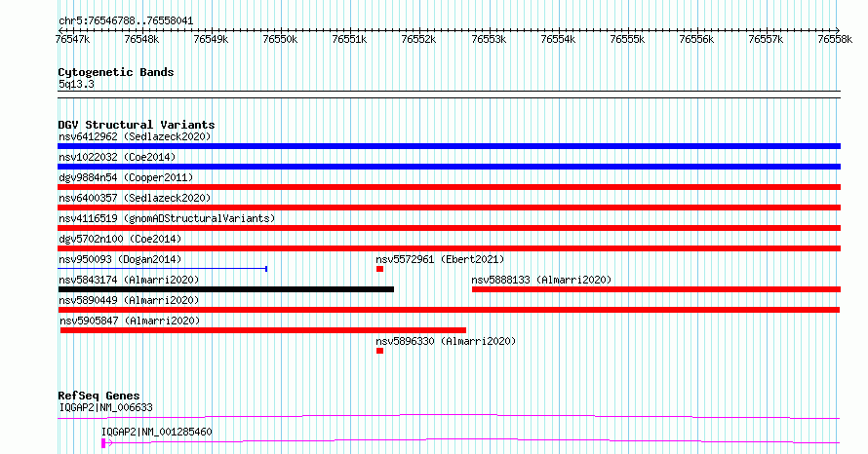The width and height of the screenshot is (868, 454).
Task: Click the 76552k ruler tick label
Action: pyautogui.click(x=418, y=39)
